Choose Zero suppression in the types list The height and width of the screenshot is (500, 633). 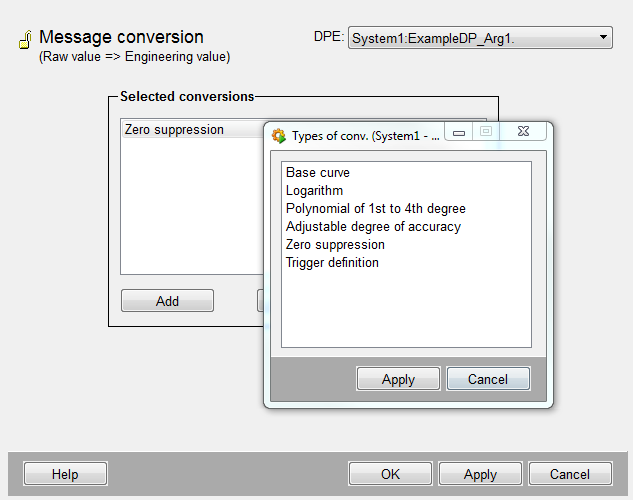tap(335, 245)
